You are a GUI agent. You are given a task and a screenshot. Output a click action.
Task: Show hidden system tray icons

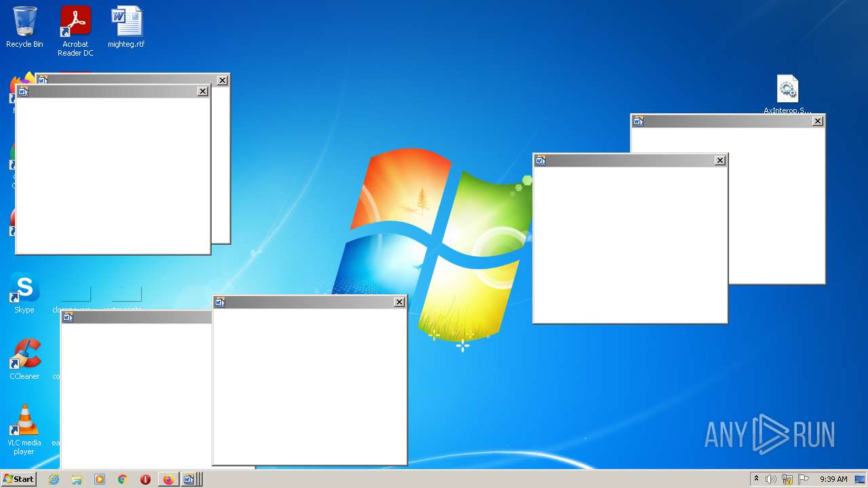click(756, 479)
